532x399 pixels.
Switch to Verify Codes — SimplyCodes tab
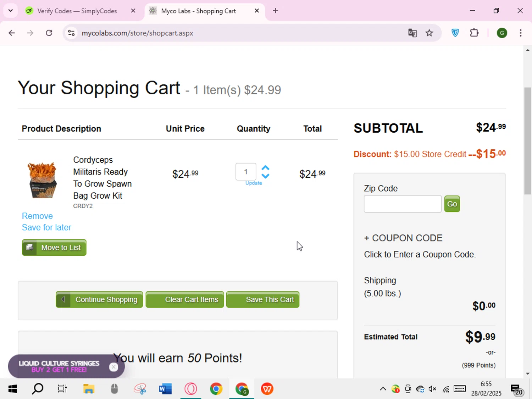(76, 11)
